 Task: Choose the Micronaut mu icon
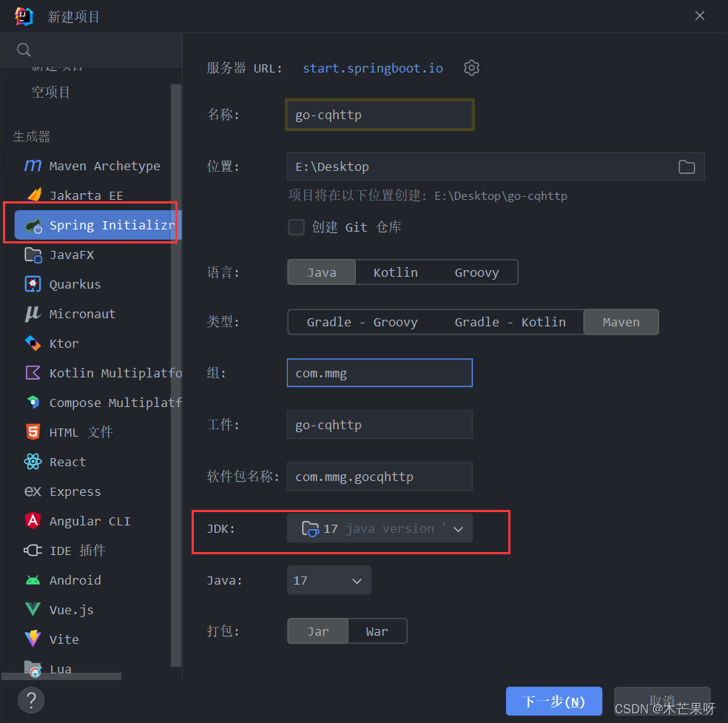pyautogui.click(x=33, y=314)
